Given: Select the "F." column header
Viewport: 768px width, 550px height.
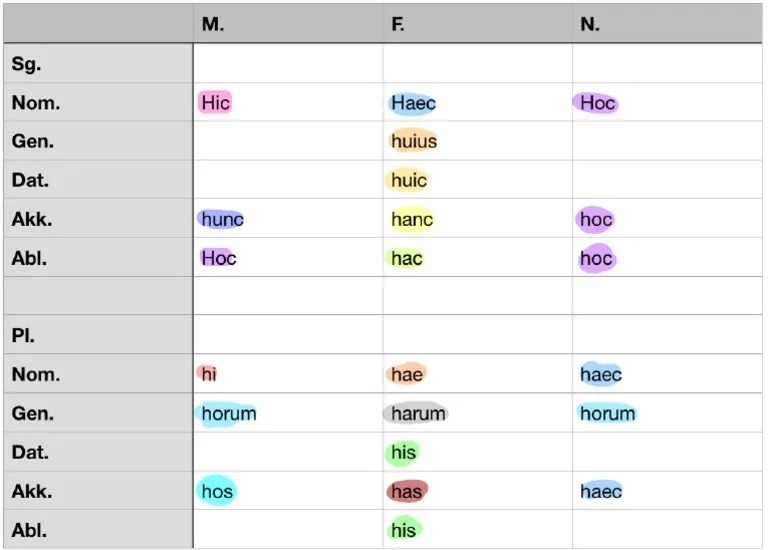Looking at the screenshot, I should point(398,25).
